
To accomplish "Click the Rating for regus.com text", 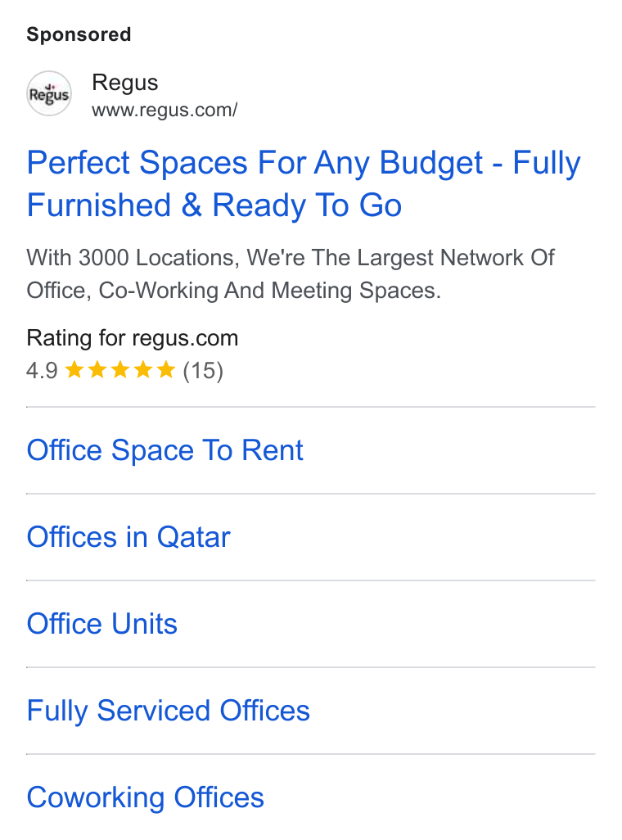I will tap(133, 338).
